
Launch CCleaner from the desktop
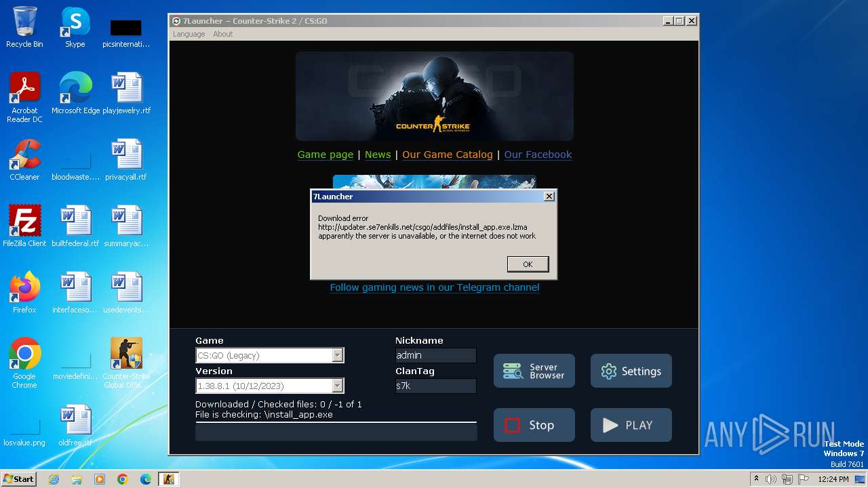click(x=24, y=160)
